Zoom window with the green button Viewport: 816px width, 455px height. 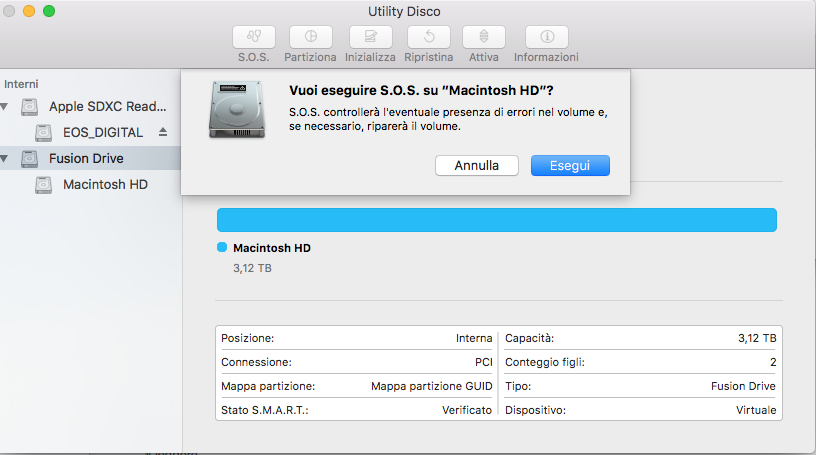(x=49, y=11)
